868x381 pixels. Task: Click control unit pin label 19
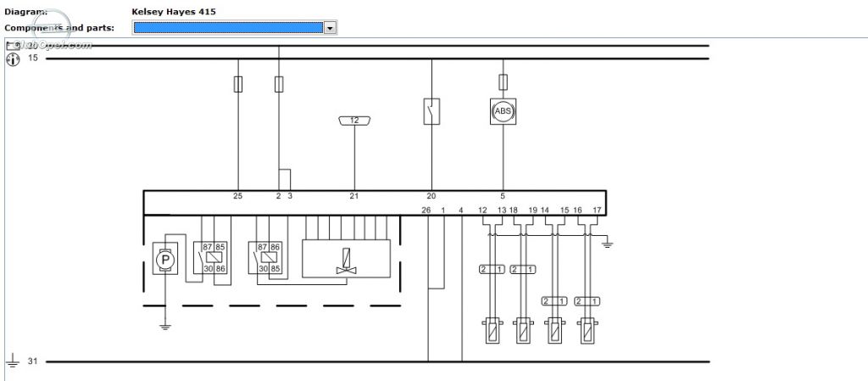532,210
